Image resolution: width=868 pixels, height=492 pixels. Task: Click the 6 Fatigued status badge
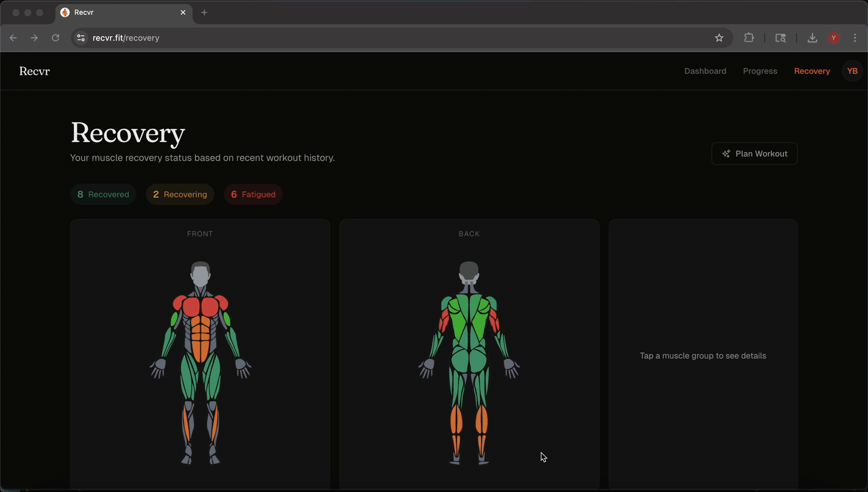pos(253,194)
